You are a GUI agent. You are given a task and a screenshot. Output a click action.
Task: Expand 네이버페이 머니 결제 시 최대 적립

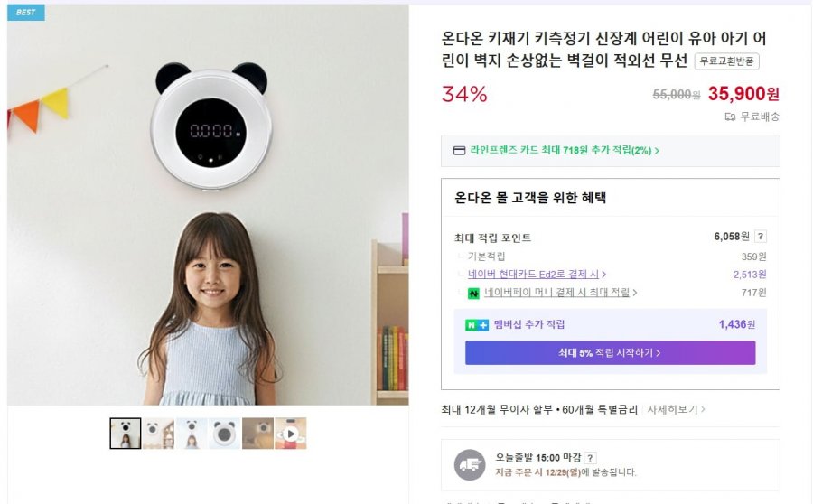(x=560, y=293)
